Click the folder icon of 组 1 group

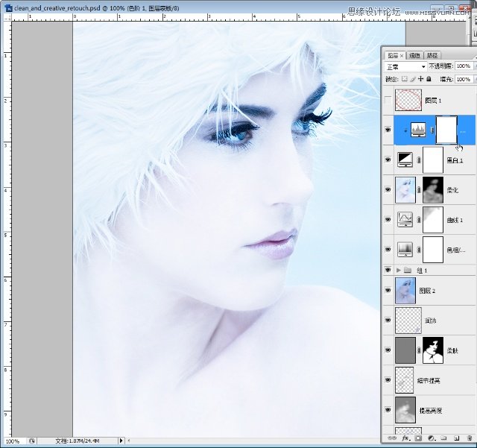click(408, 271)
